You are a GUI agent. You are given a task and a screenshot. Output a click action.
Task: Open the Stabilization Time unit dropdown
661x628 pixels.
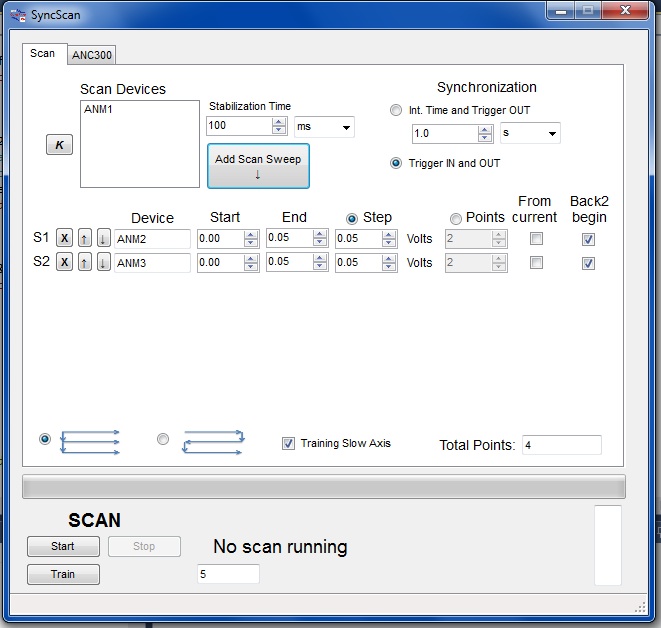324,127
